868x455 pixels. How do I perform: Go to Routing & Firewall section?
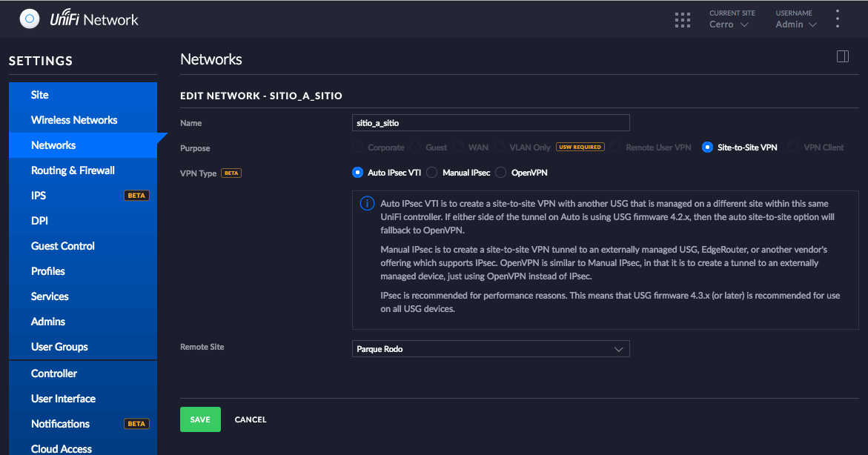tap(73, 170)
